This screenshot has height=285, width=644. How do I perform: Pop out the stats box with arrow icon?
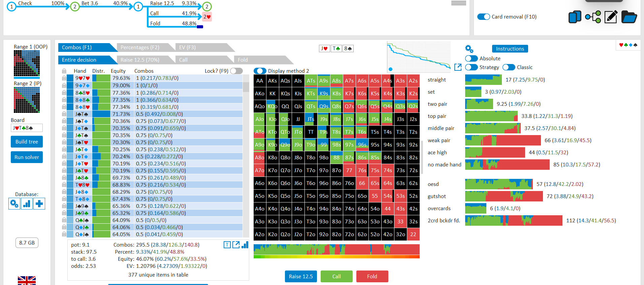coord(236,245)
